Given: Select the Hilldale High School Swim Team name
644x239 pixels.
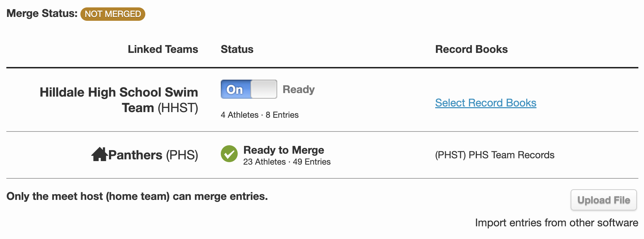Looking at the screenshot, I should (x=119, y=100).
